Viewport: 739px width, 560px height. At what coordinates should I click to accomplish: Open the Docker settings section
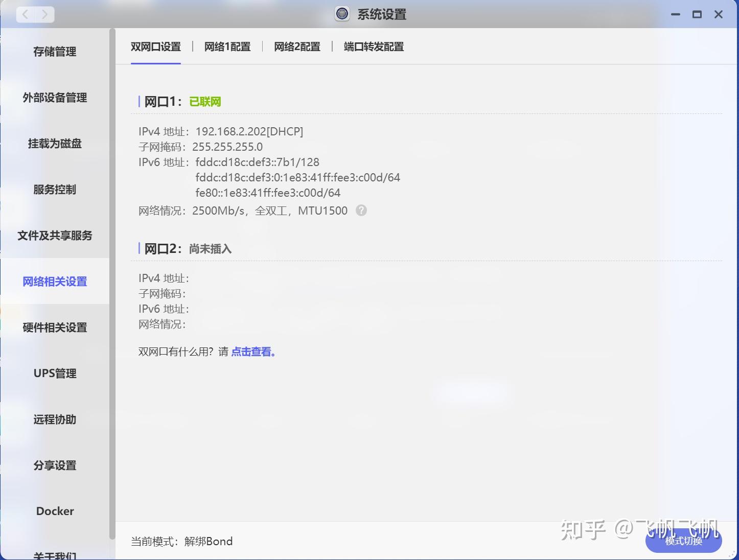(x=54, y=510)
